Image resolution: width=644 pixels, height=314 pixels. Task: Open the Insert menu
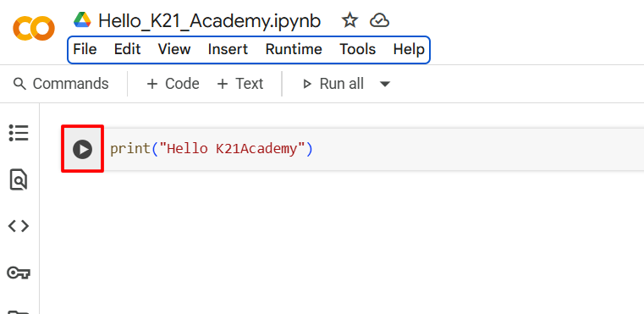(228, 49)
